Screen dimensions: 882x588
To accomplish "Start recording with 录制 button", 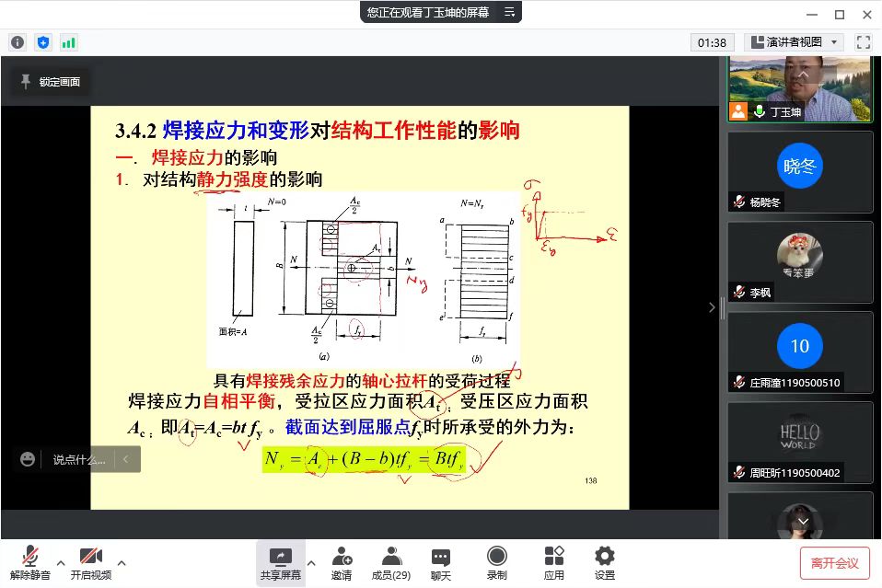I will pos(497,563).
